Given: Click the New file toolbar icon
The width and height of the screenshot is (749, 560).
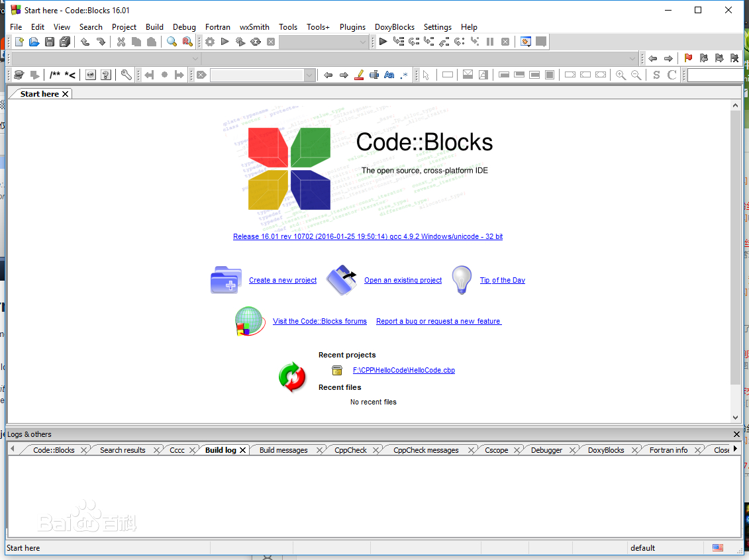Looking at the screenshot, I should tap(19, 42).
